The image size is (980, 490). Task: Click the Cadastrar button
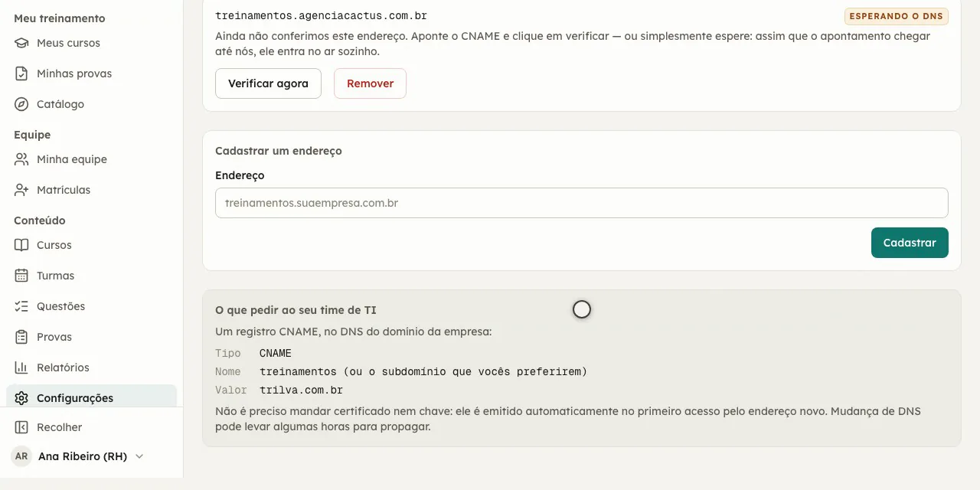[910, 243]
